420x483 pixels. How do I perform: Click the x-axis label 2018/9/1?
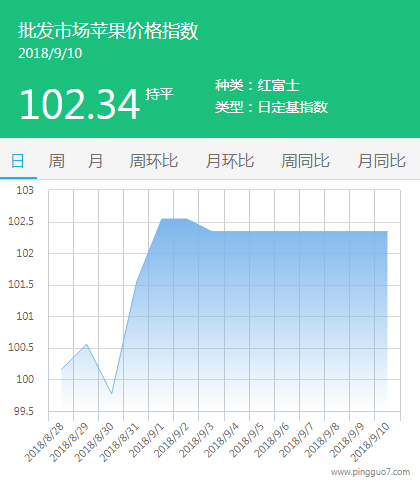pos(147,440)
